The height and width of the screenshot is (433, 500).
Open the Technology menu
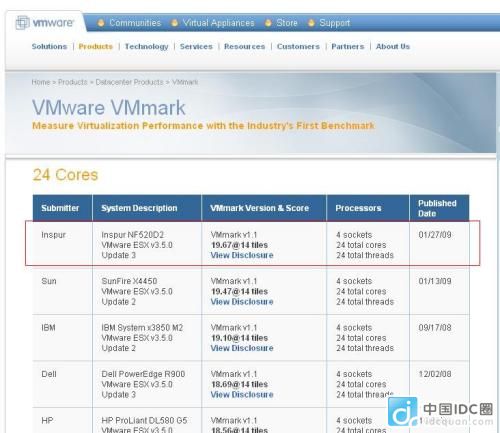click(x=146, y=47)
